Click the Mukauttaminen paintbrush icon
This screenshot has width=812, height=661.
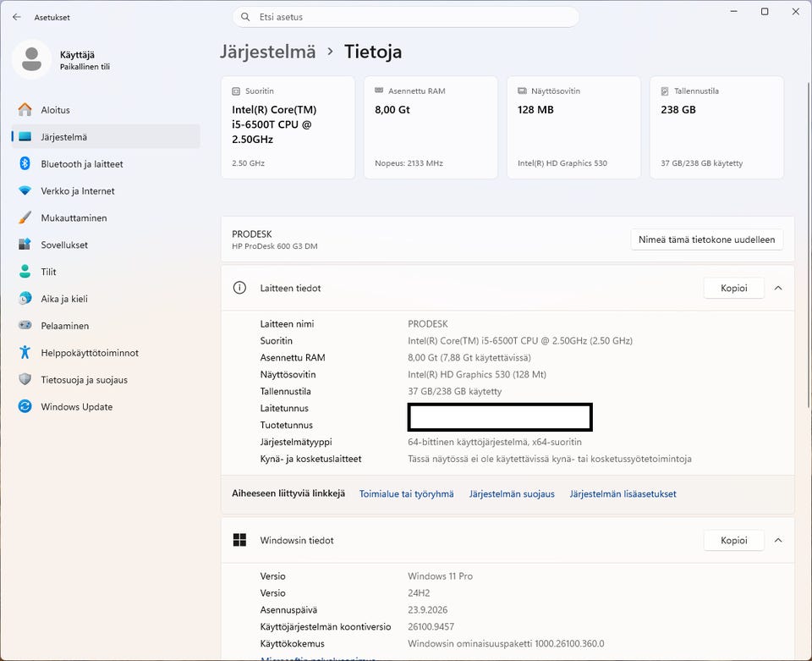point(25,218)
